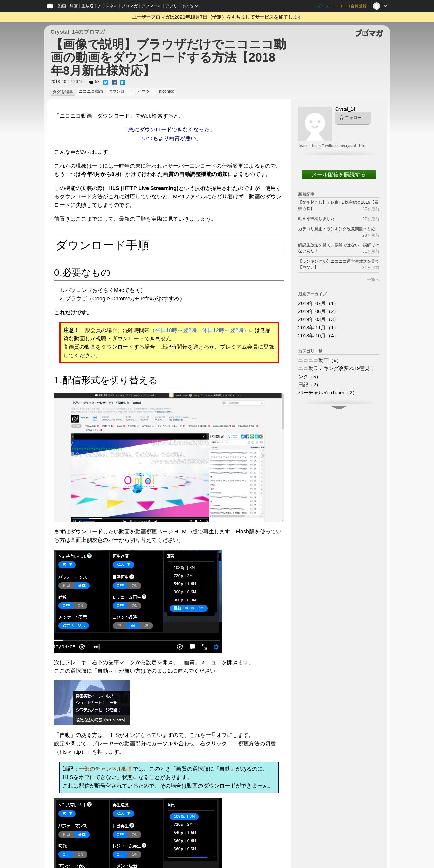Share the article via the Facebook icon
Image resolution: width=434 pixels, height=868 pixels.
(x=114, y=82)
